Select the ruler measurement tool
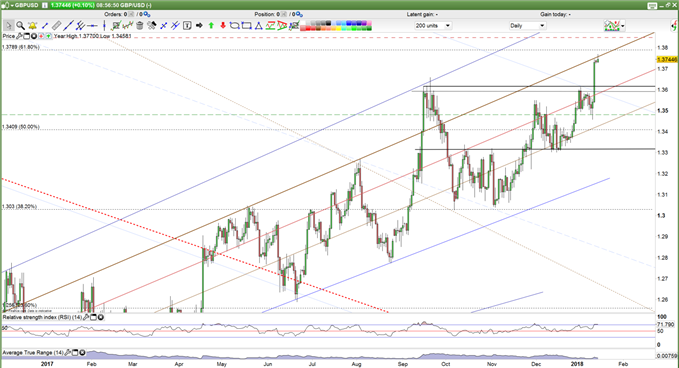 (56, 26)
